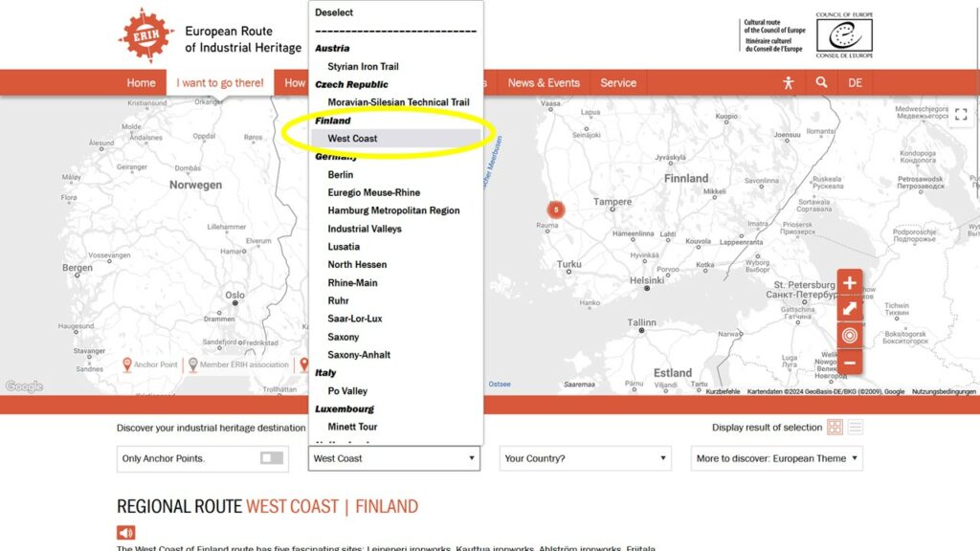Choose Industrial Valleys

tap(365, 229)
